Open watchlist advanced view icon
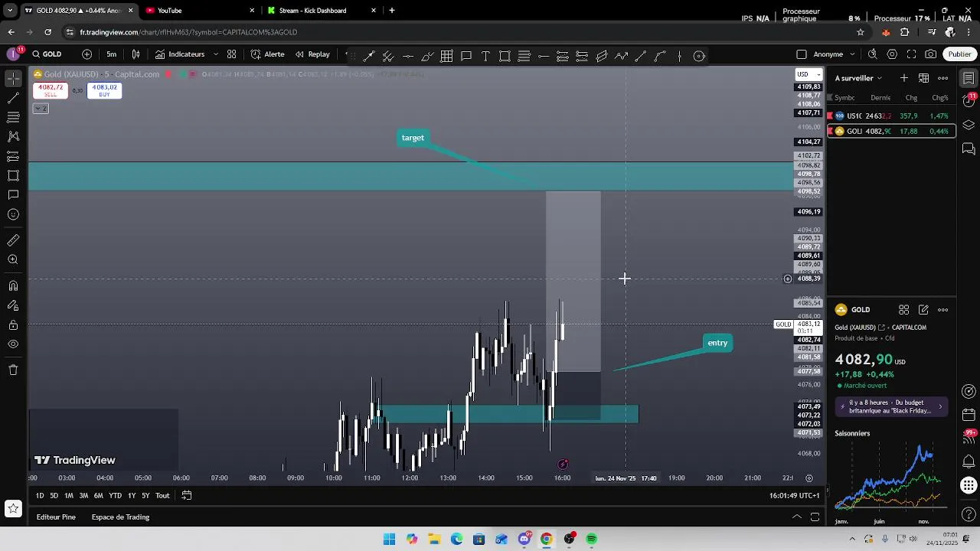The height and width of the screenshot is (551, 980). (924, 78)
